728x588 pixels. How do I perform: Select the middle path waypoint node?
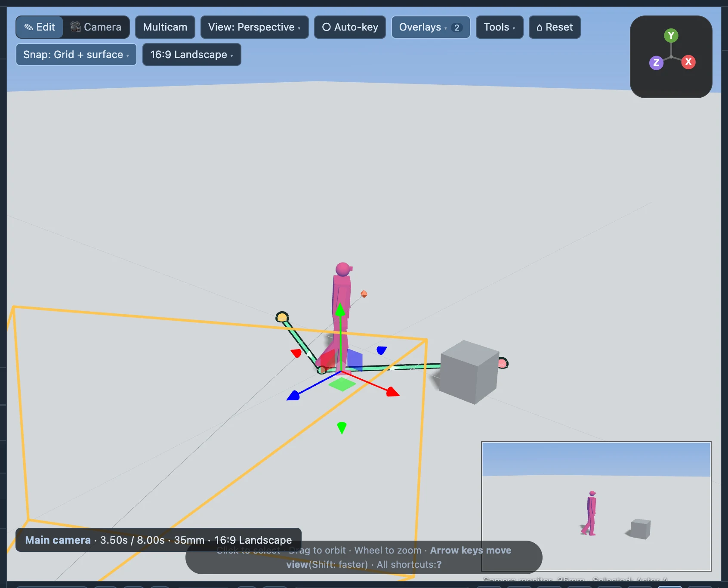[321, 370]
